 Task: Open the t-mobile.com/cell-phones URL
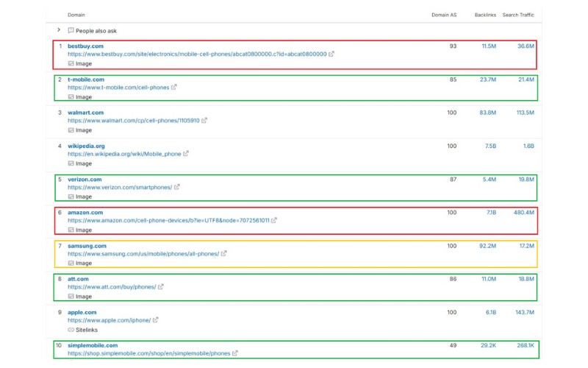point(118,88)
